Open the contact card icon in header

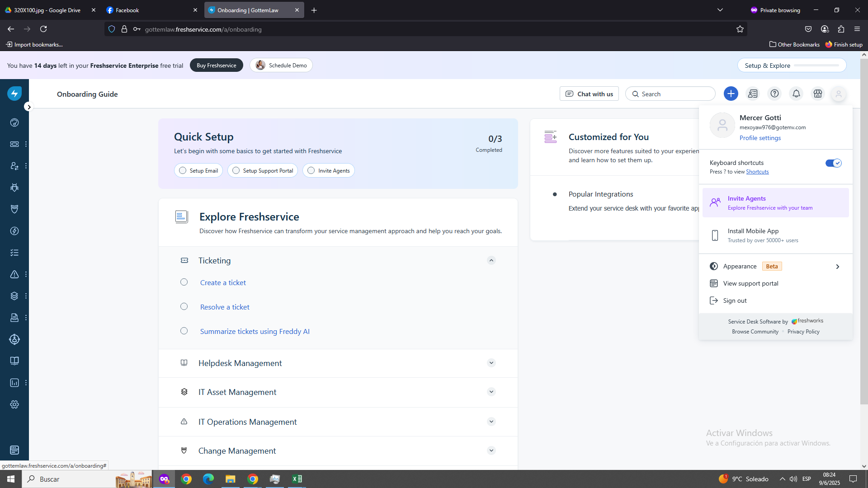tap(753, 94)
